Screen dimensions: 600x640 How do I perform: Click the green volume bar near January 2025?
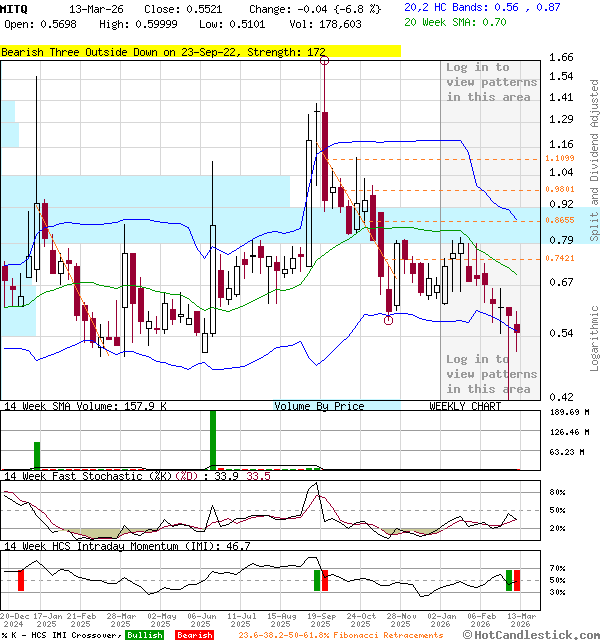pyautogui.click(x=38, y=455)
